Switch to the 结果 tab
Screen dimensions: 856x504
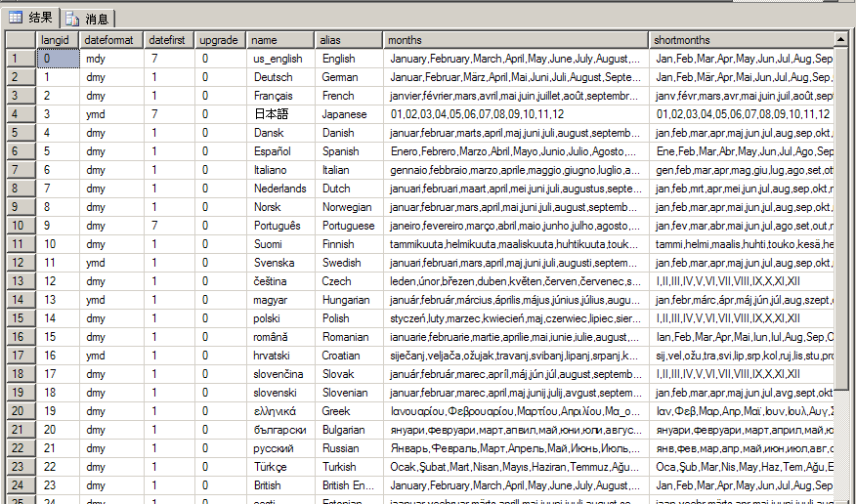click(30, 18)
